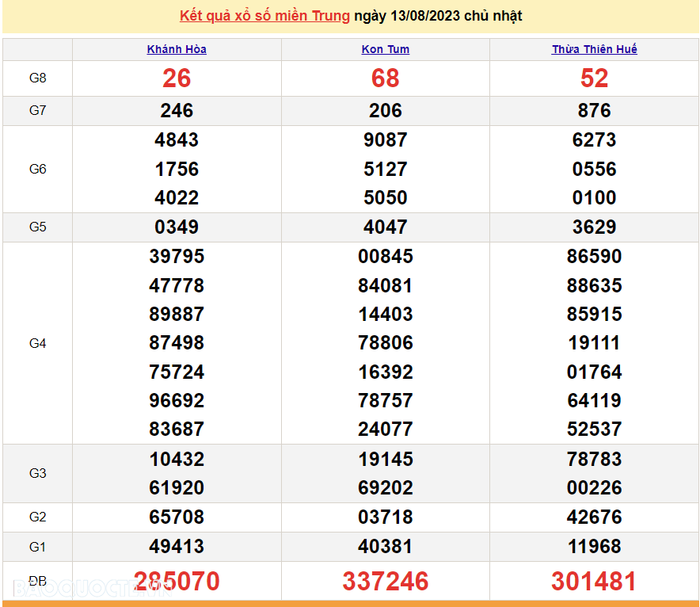The image size is (700, 607).
Task: Click Khánh Hòa G6 number 1756
Action: [177, 169]
